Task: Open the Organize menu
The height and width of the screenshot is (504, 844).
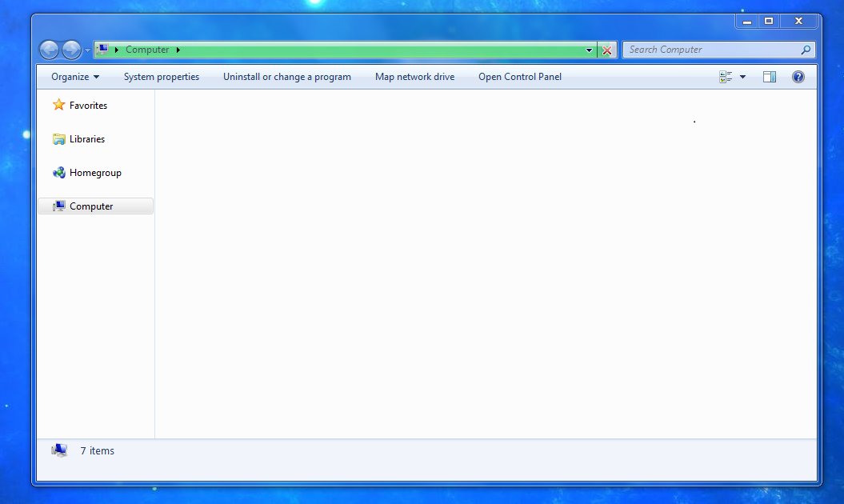Action: click(x=75, y=77)
